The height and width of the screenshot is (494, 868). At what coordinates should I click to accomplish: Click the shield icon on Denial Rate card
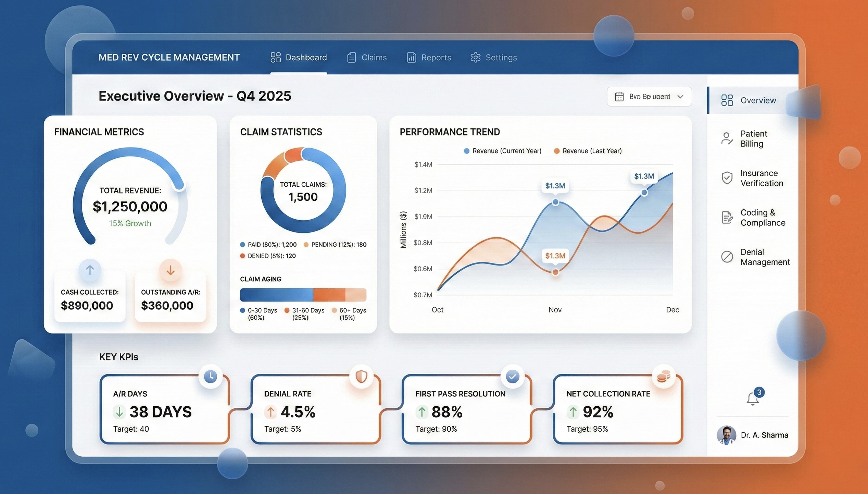(x=361, y=376)
